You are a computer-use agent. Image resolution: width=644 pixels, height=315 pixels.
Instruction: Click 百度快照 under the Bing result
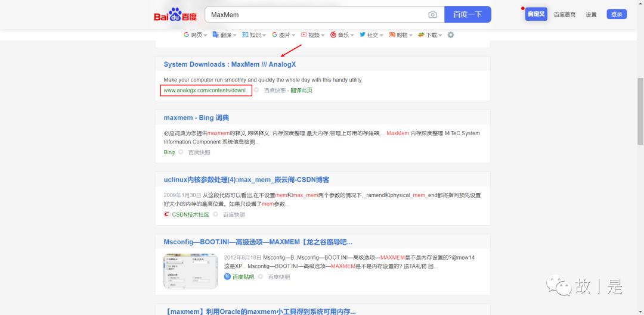pyautogui.click(x=199, y=152)
